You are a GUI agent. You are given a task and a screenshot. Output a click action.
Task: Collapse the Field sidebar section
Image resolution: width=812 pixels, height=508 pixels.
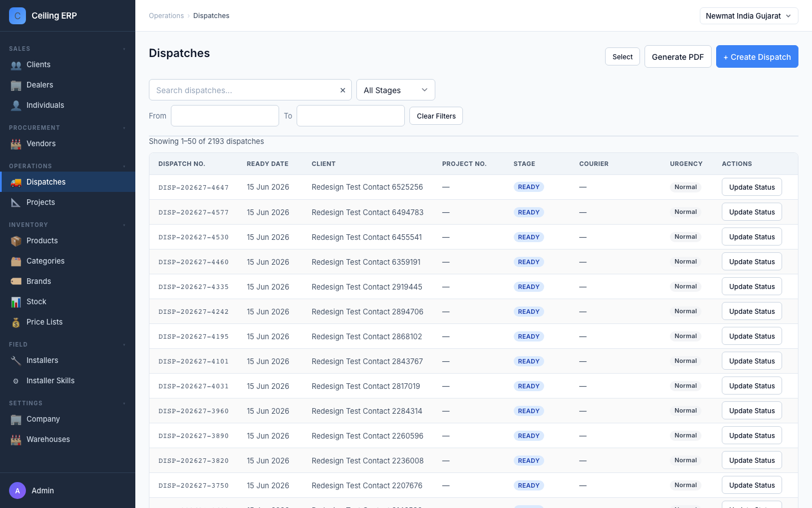click(124, 345)
